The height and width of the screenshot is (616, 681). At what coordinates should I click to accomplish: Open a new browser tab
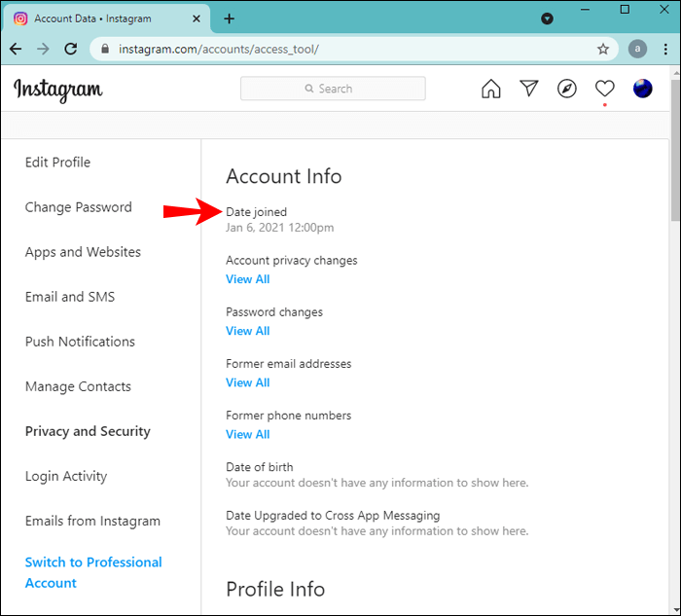pyautogui.click(x=229, y=18)
